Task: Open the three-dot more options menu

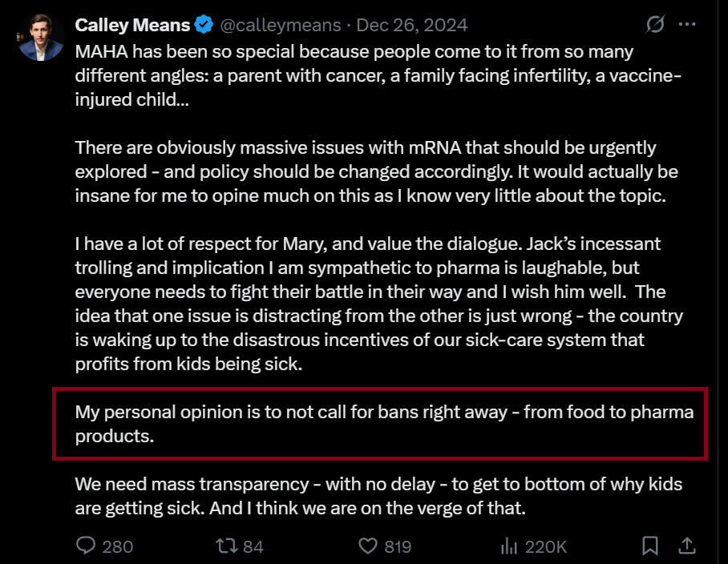Action: pos(687,24)
